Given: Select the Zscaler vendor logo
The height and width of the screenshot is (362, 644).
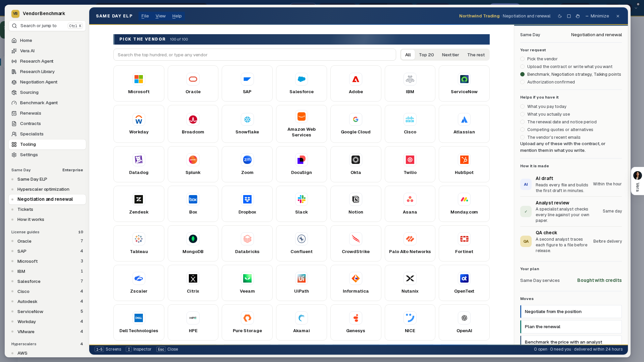Looking at the screenshot, I should pos(139,279).
